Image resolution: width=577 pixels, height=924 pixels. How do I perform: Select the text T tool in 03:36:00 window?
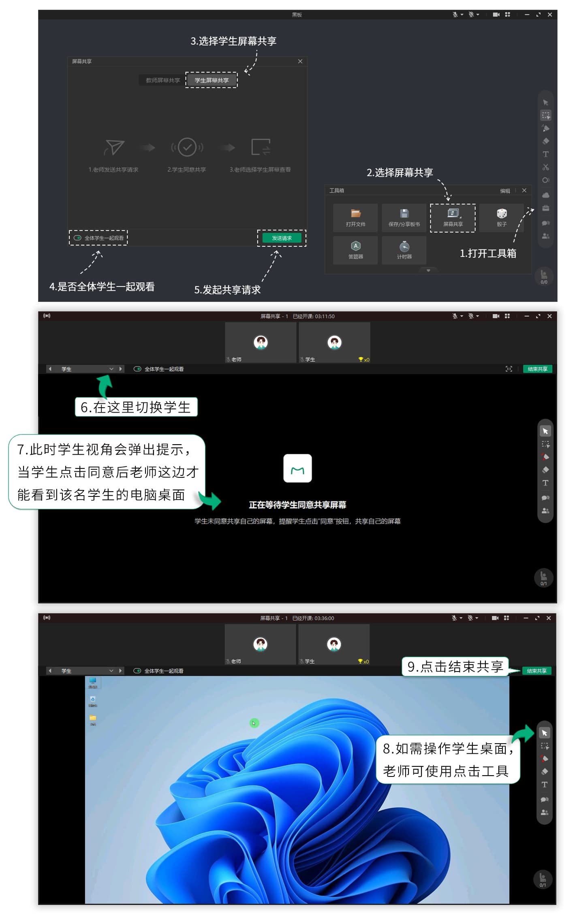tap(545, 785)
